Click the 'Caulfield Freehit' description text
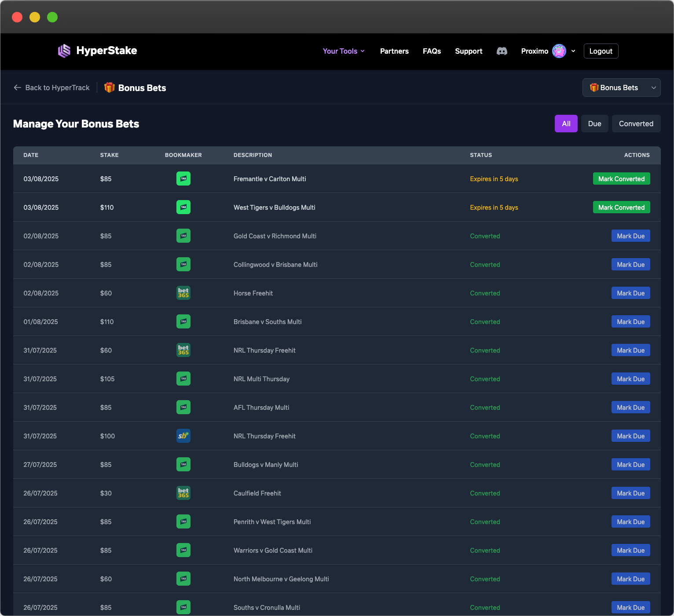 257,493
